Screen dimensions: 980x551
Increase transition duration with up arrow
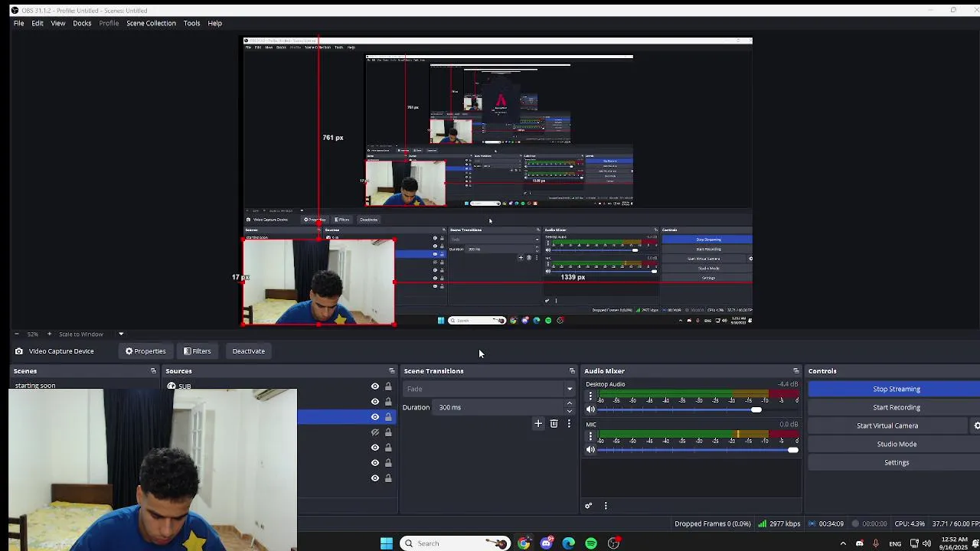(569, 403)
